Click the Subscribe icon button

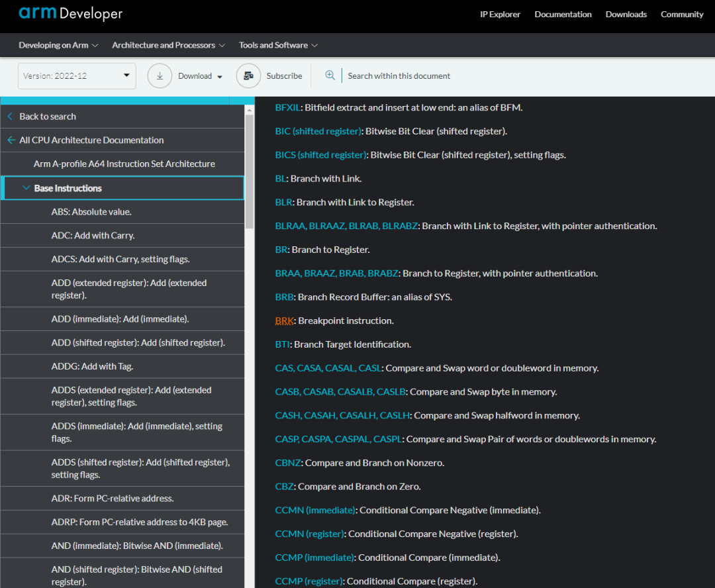248,76
